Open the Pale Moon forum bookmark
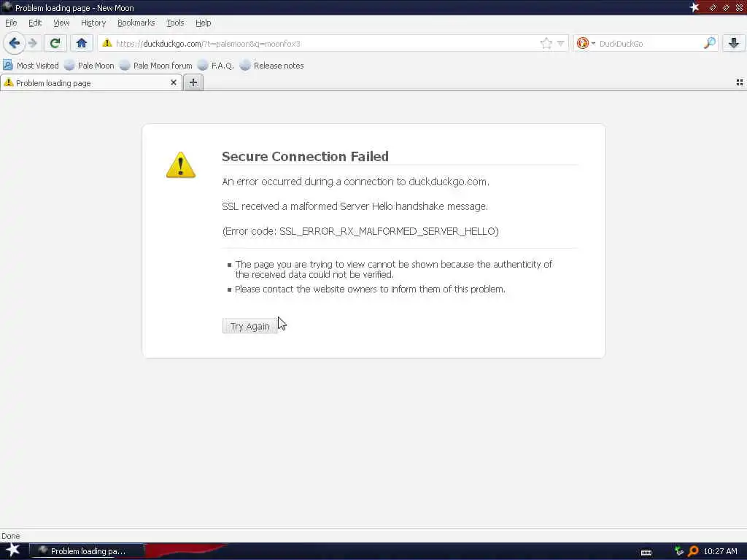This screenshot has width=747, height=560. pos(156,65)
